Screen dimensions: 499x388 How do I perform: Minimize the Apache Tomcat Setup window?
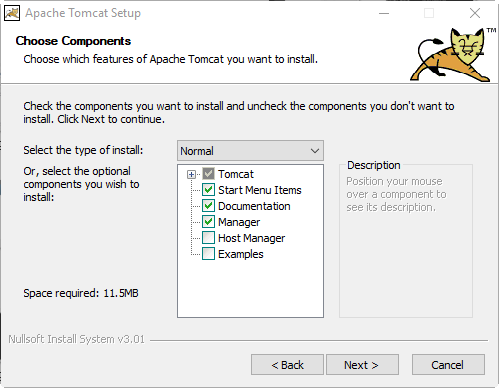click(384, 13)
